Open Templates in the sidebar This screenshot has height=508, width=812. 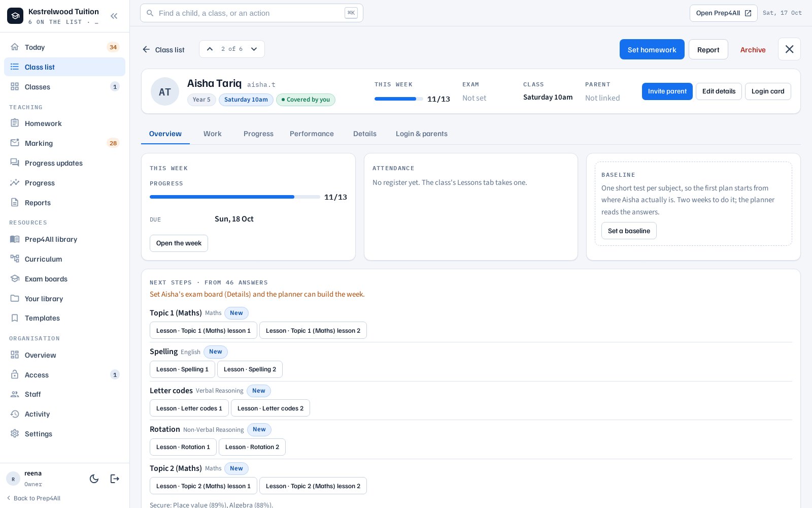[64, 318]
